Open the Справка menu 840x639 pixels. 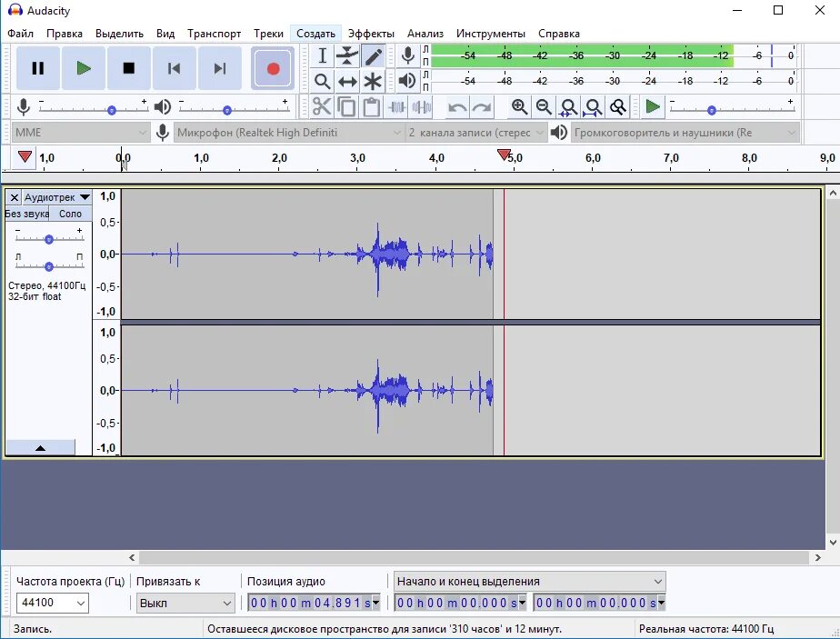tap(559, 34)
